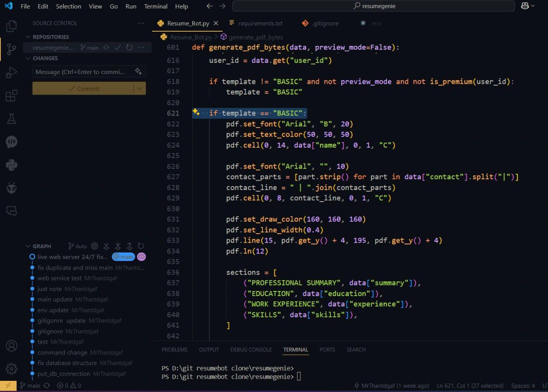Open the Accounts icon in activity bar

point(12,346)
